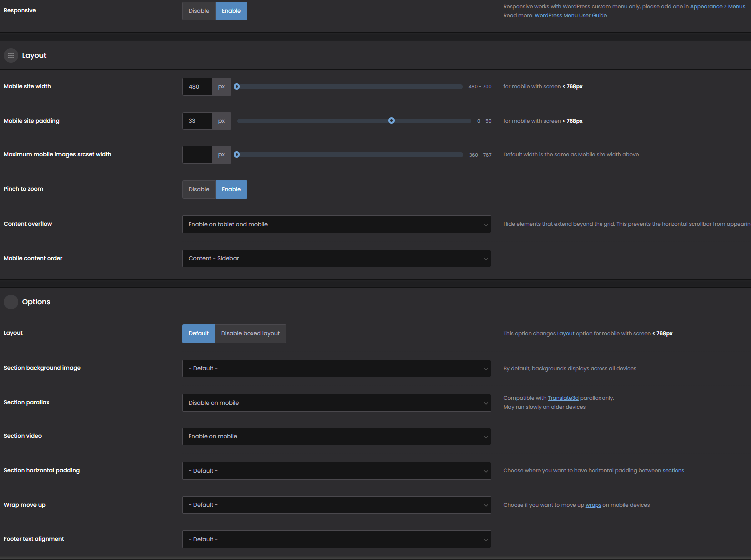Enable Pinch to zoom
This screenshot has height=560, width=751.
click(231, 189)
